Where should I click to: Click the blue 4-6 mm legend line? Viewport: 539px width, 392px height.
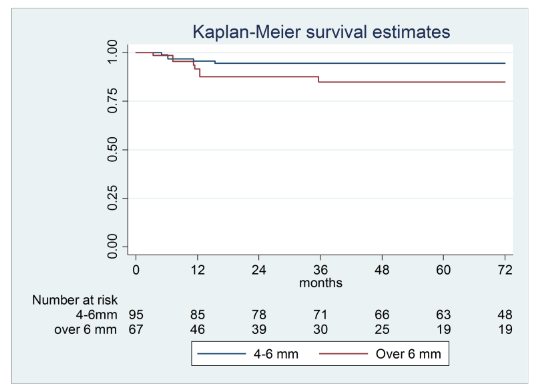pos(221,354)
